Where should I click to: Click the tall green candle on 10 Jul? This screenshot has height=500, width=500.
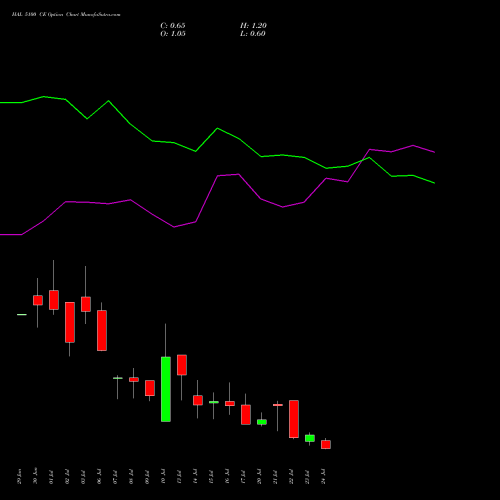(x=166, y=389)
